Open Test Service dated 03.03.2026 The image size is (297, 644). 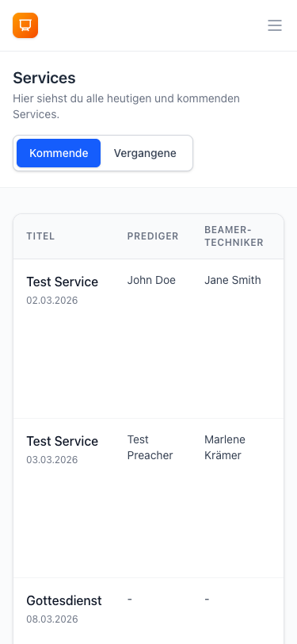pyautogui.click(x=63, y=441)
